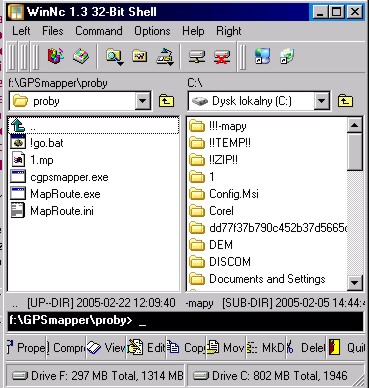Select the Corel folder
The height and width of the screenshot is (388, 369).
(221, 211)
